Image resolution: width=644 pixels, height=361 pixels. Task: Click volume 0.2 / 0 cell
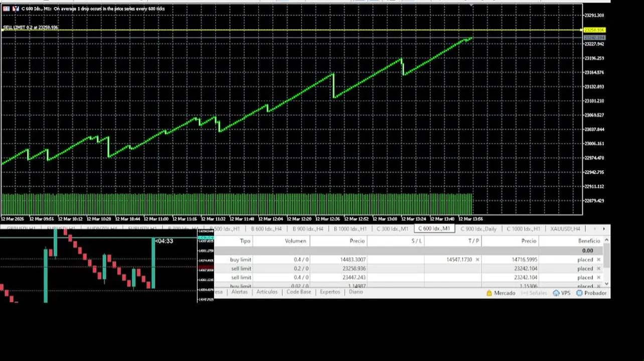point(281,269)
